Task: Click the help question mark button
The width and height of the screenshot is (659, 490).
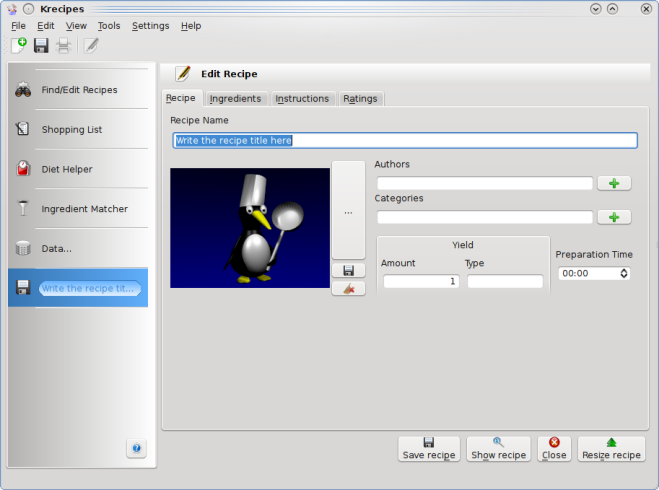Action: pyautogui.click(x=136, y=448)
